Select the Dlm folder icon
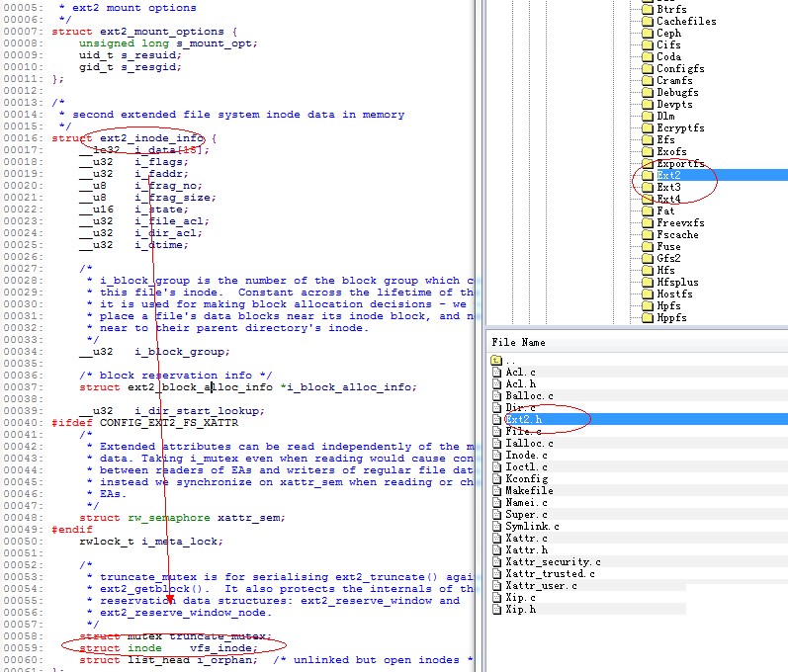The height and width of the screenshot is (672, 788). 648,116
